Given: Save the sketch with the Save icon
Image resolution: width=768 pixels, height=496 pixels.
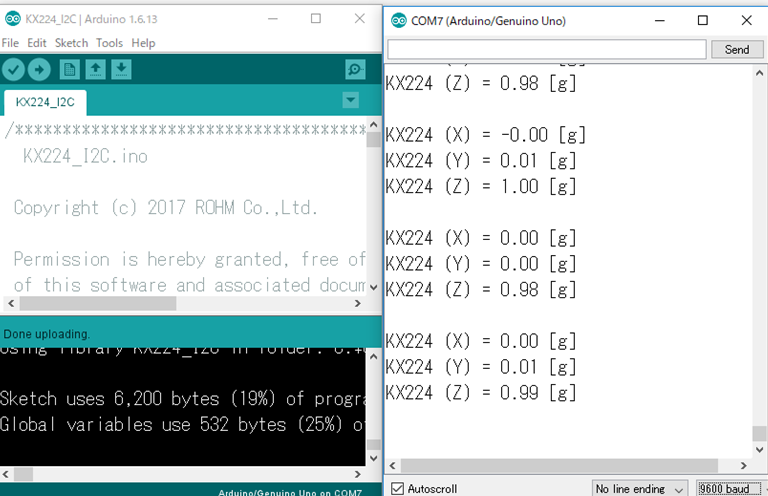Looking at the screenshot, I should pyautogui.click(x=121, y=69).
